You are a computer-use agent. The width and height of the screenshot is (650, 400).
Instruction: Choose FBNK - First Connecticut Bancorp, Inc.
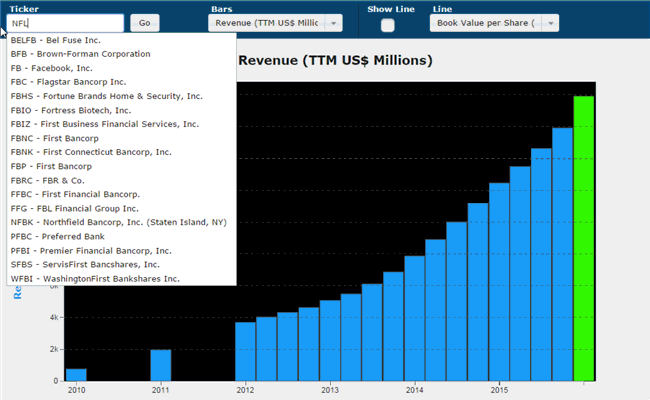point(121,152)
